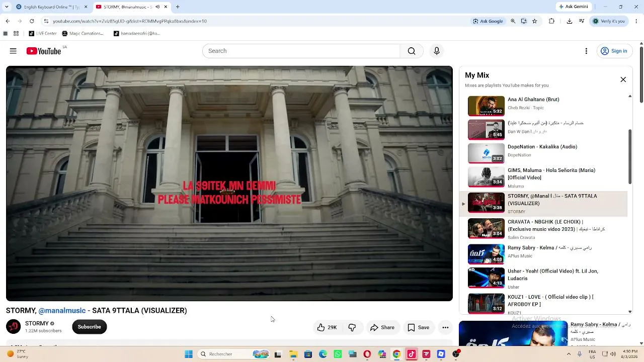Open the new tab button
644x362 pixels.
(178, 7)
